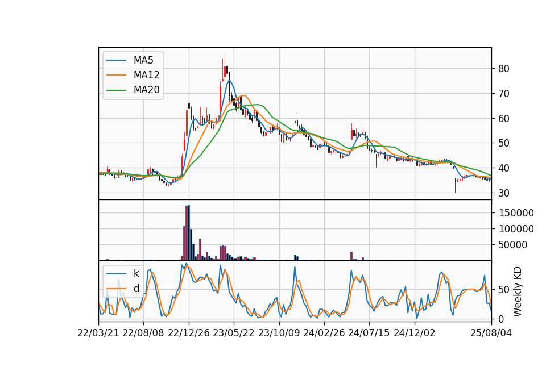Click the volume axis value 50000
The image size is (546, 392).
click(x=513, y=245)
